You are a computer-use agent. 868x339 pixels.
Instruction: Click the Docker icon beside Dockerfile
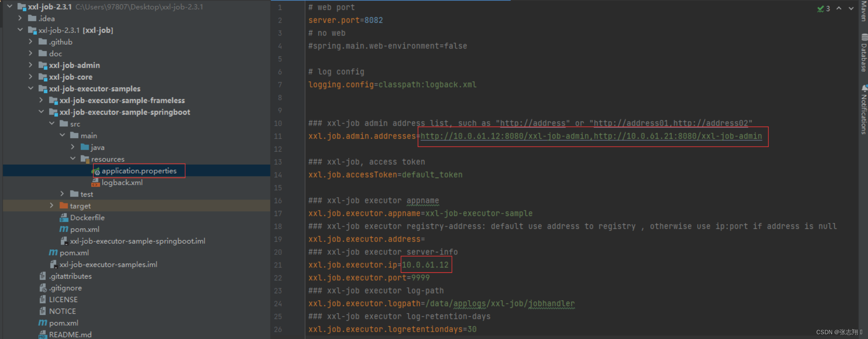[x=64, y=217]
